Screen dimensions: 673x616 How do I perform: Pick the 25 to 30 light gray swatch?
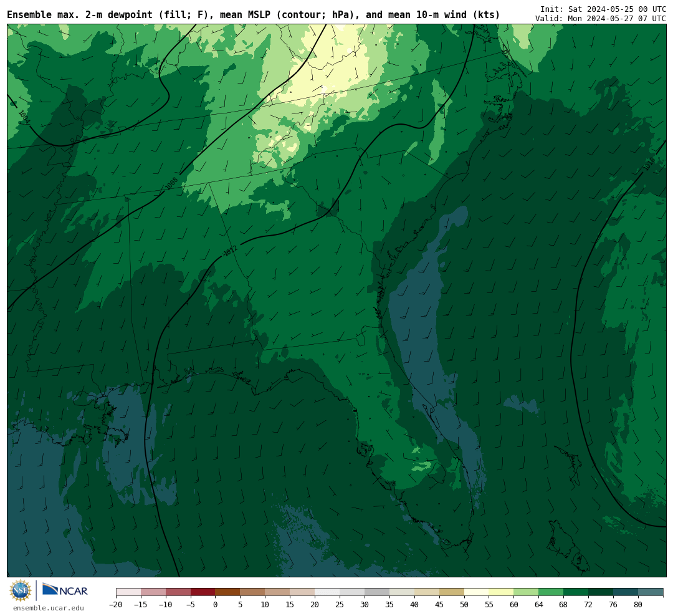[352, 592]
